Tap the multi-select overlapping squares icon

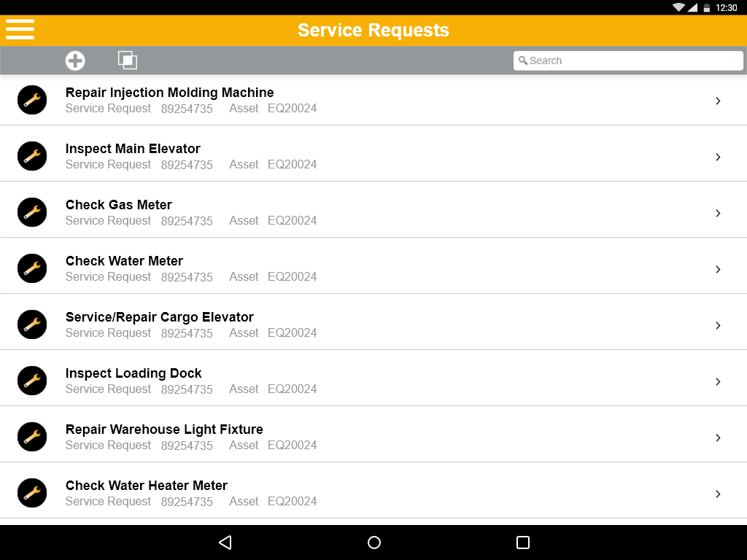[x=128, y=61]
